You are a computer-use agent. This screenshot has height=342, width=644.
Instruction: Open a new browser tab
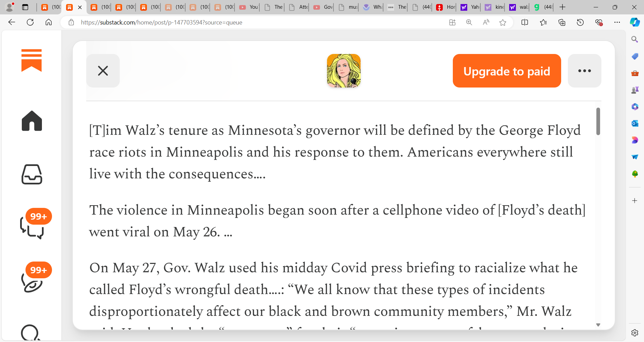pos(562,7)
